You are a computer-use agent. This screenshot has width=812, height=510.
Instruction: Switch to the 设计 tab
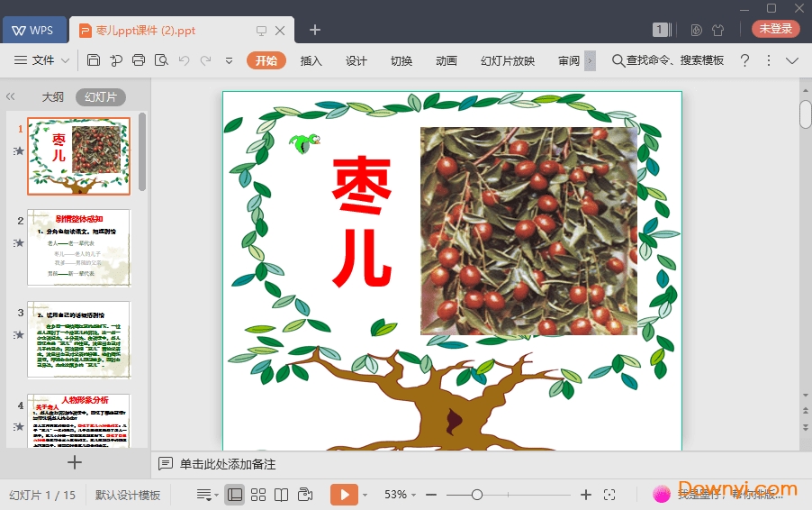pos(356,60)
